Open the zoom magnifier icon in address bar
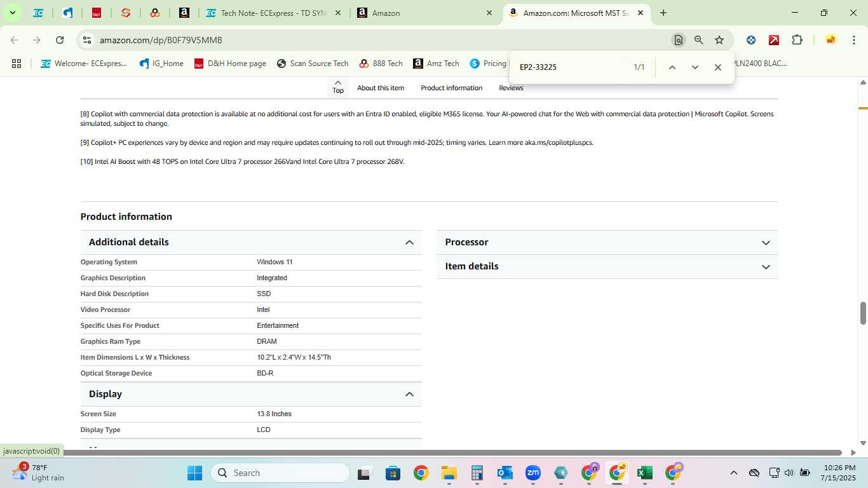The image size is (868, 488). 699,40
